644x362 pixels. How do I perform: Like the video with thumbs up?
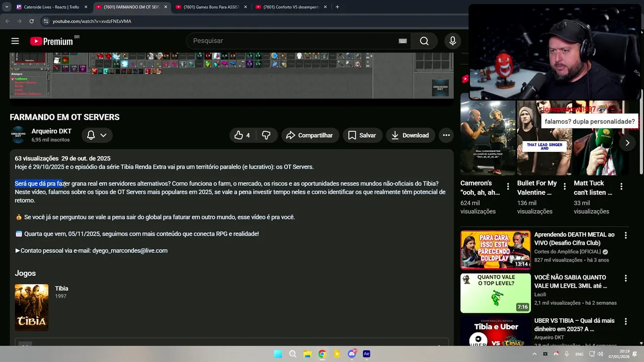(x=243, y=135)
